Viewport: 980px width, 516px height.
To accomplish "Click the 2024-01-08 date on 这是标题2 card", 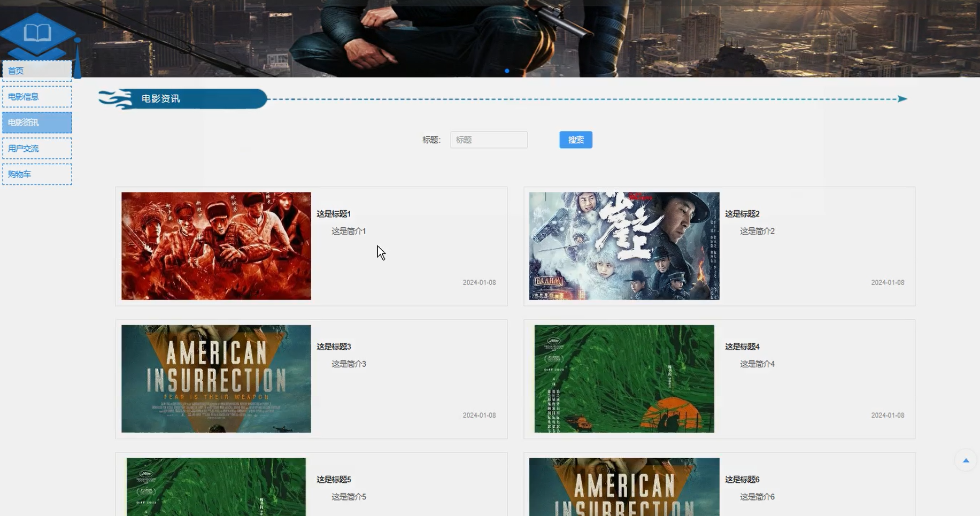I will [x=888, y=282].
